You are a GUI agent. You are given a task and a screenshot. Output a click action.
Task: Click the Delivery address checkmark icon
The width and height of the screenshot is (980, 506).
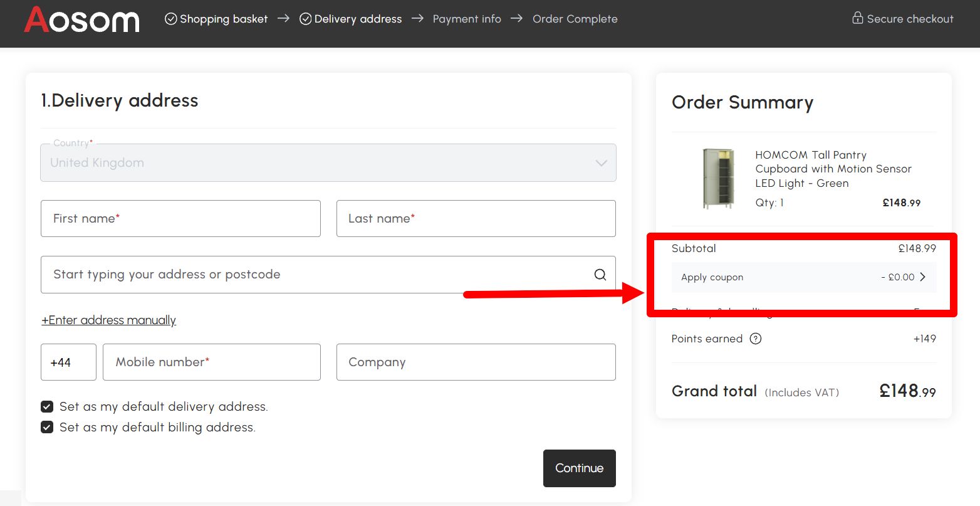[x=306, y=19]
